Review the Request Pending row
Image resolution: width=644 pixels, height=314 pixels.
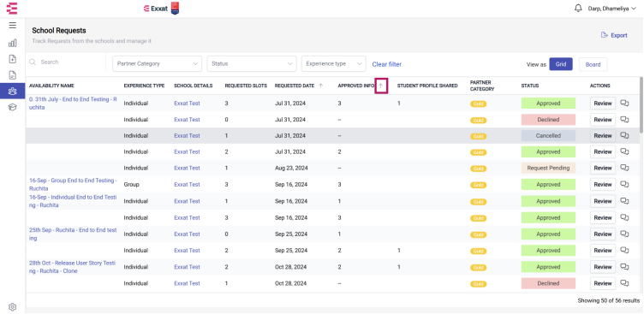coord(603,168)
